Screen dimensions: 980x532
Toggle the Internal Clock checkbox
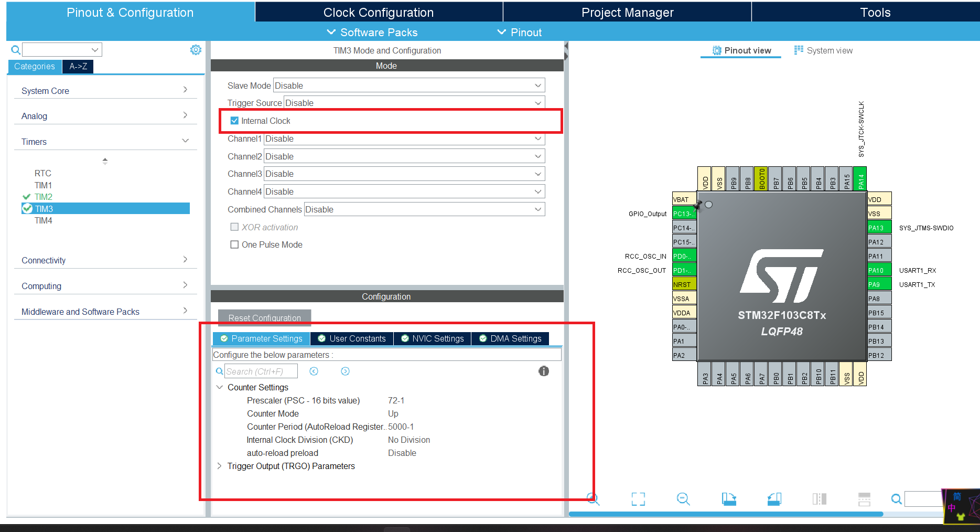pyautogui.click(x=234, y=121)
